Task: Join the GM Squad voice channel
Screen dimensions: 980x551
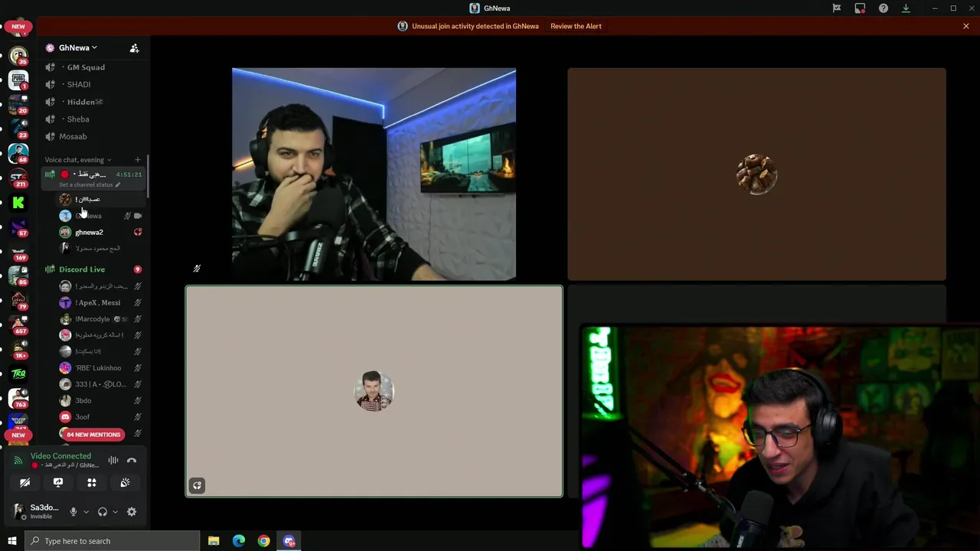Action: click(93, 67)
